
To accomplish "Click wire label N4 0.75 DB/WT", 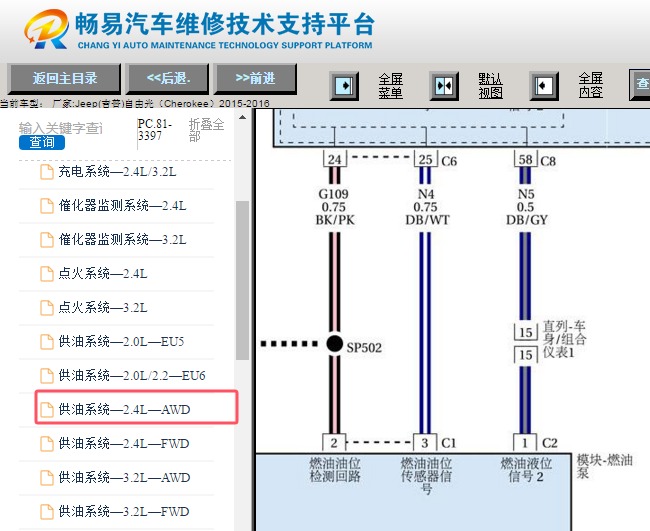I will point(427,207).
